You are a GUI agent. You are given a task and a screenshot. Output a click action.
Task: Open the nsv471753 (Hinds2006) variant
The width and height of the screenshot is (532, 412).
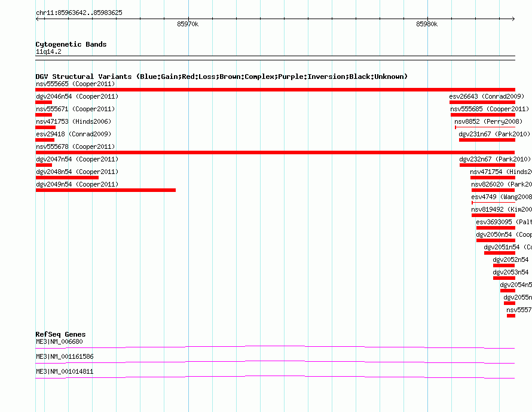tap(74, 121)
